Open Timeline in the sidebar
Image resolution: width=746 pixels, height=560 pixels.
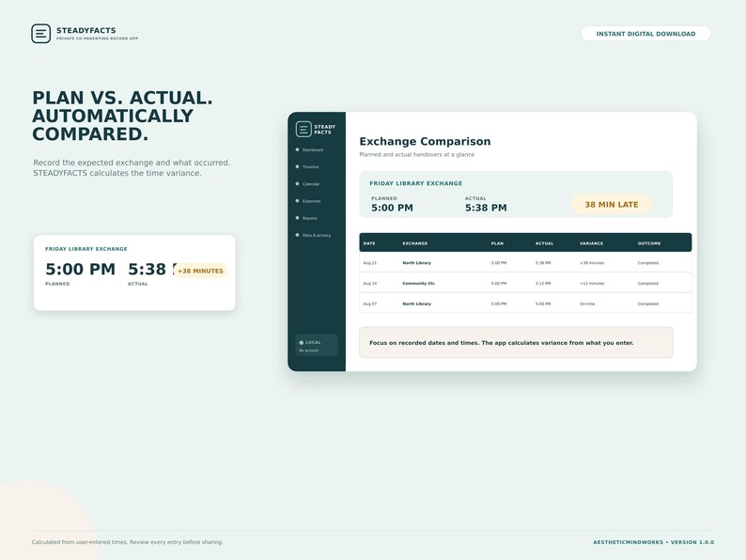(x=311, y=167)
